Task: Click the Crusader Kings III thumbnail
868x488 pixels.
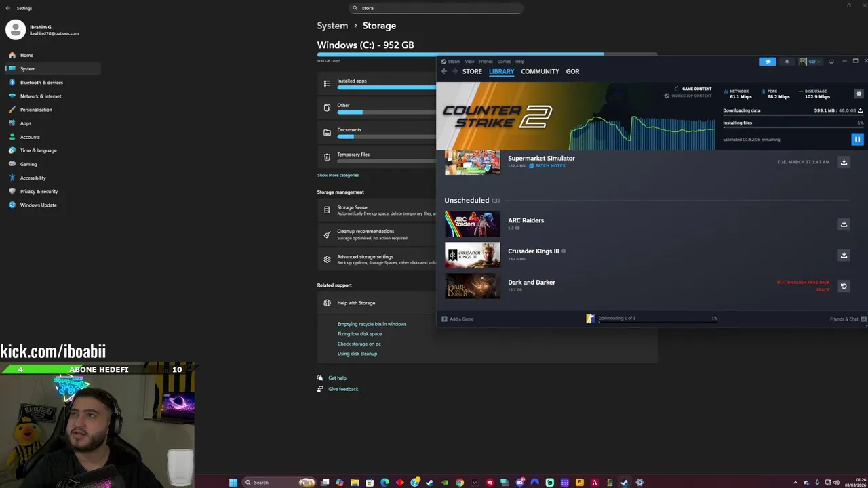Action: pyautogui.click(x=472, y=255)
